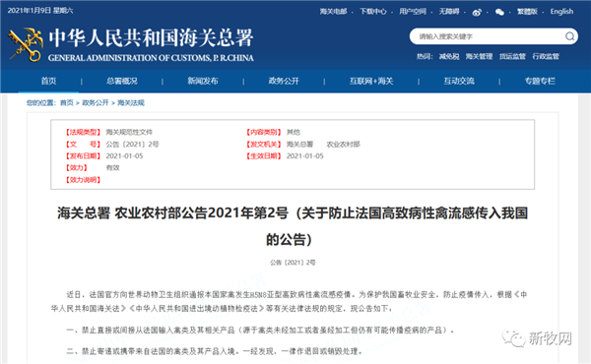Open the 下载中心 top link
591x364 pixels.
372,12
